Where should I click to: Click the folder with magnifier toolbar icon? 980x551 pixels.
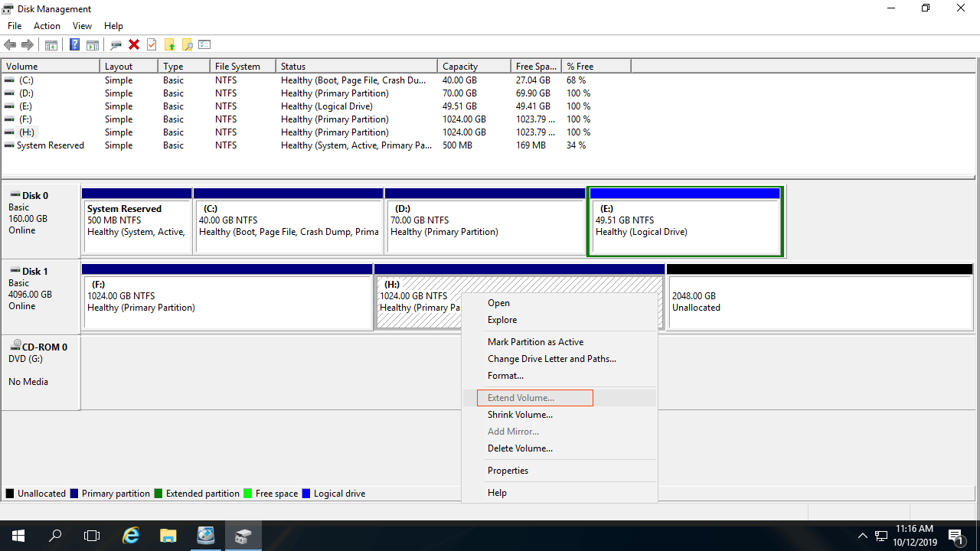187,45
